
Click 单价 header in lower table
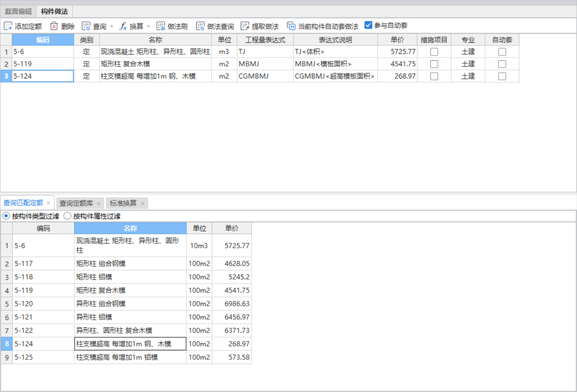pyautogui.click(x=232, y=228)
